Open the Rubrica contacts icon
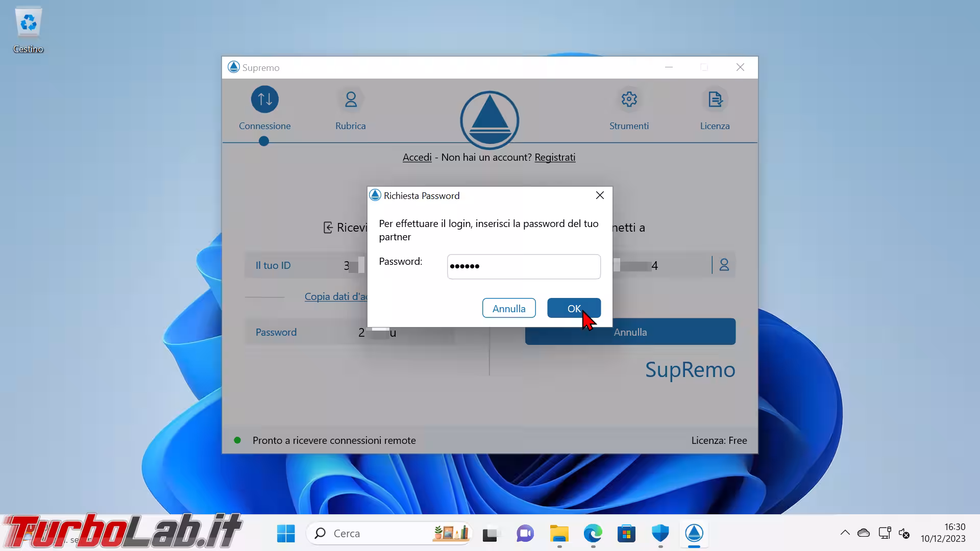 tap(350, 99)
